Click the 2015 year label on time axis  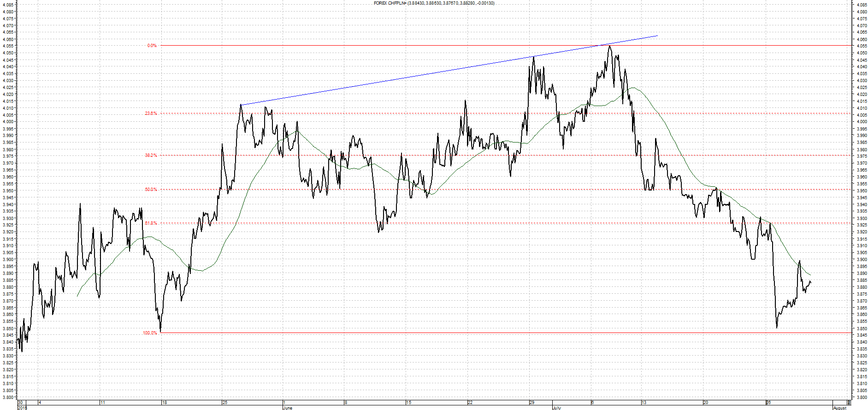22,408
